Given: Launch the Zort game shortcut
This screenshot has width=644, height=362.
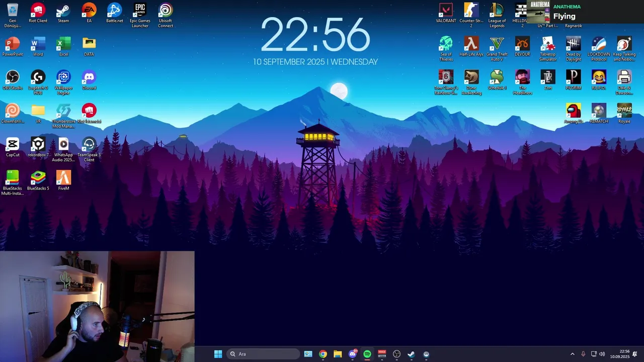Looking at the screenshot, I should (548, 80).
